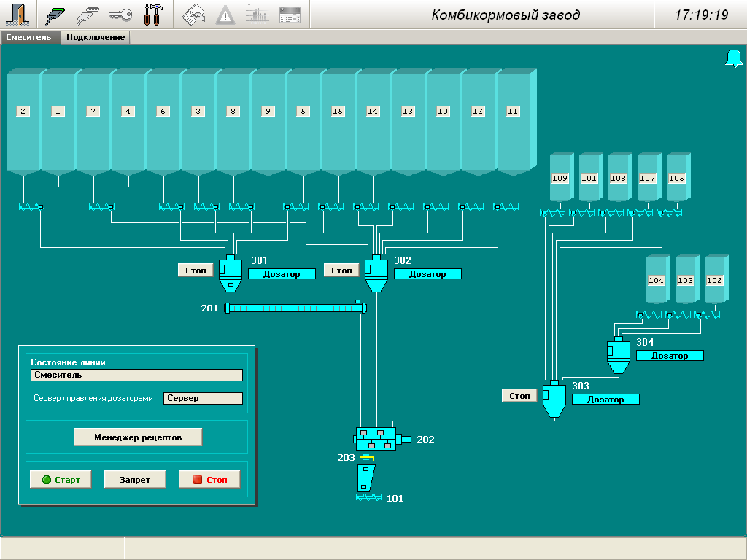The width and height of the screenshot is (747, 560).
Task: Open the chart graph icon
Action: [x=258, y=15]
